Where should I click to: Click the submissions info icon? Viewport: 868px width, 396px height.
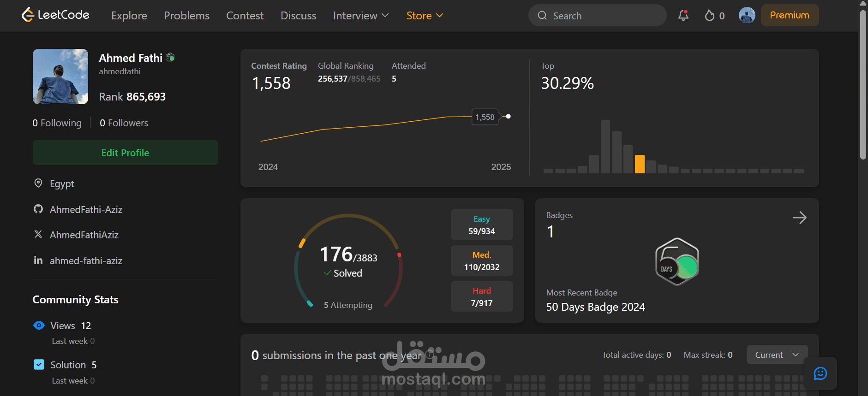pos(430,355)
